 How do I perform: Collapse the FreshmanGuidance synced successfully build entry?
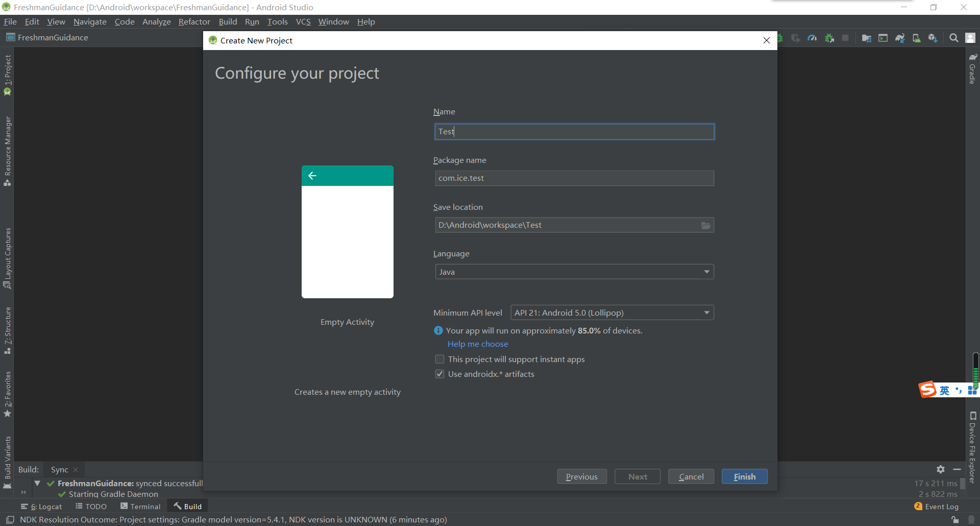[37, 483]
